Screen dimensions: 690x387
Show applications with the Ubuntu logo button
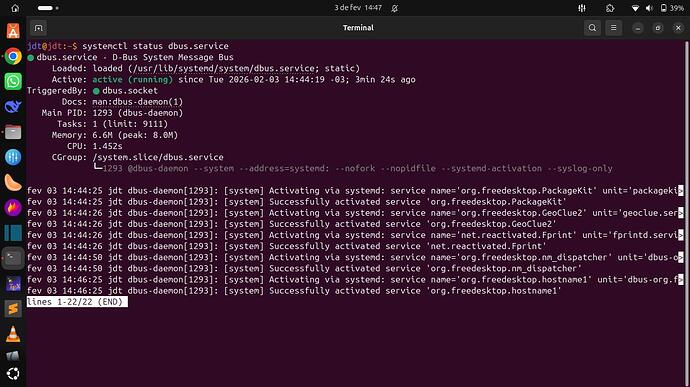pos(13,374)
